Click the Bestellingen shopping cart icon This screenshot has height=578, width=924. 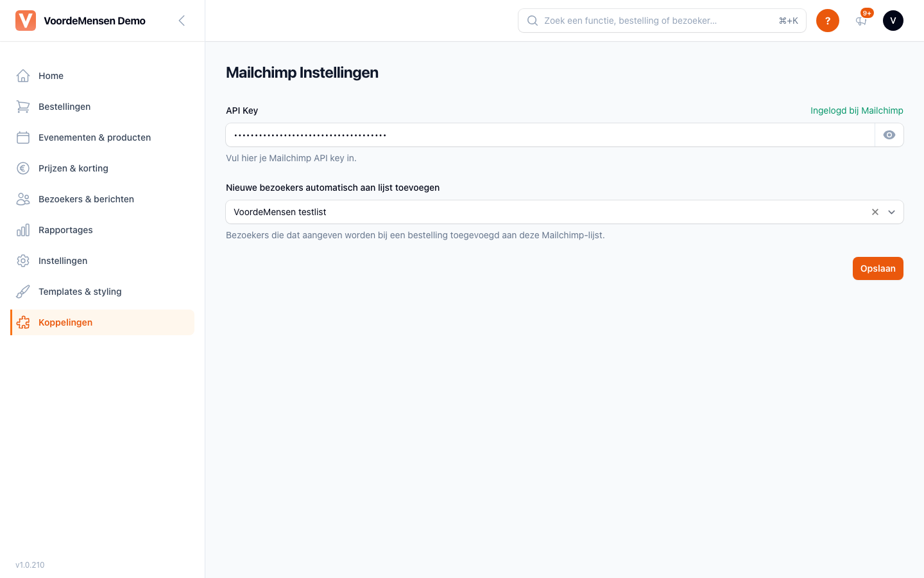23,107
